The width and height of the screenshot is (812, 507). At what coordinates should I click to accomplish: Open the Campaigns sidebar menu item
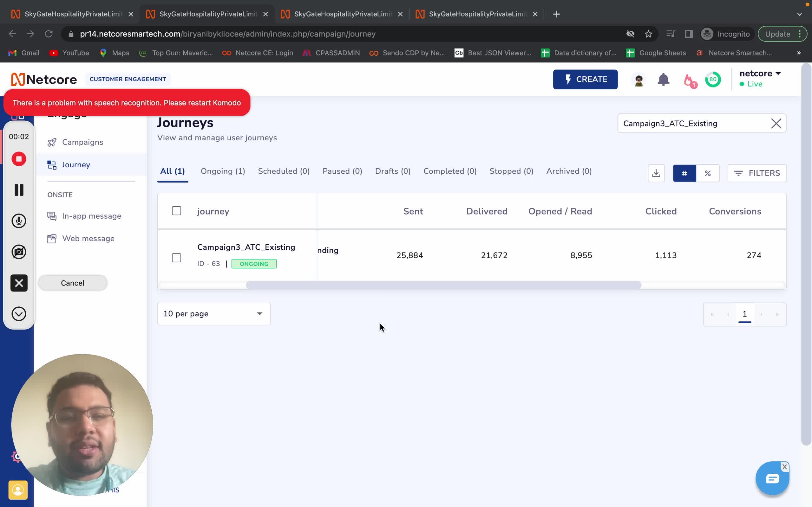tap(82, 142)
